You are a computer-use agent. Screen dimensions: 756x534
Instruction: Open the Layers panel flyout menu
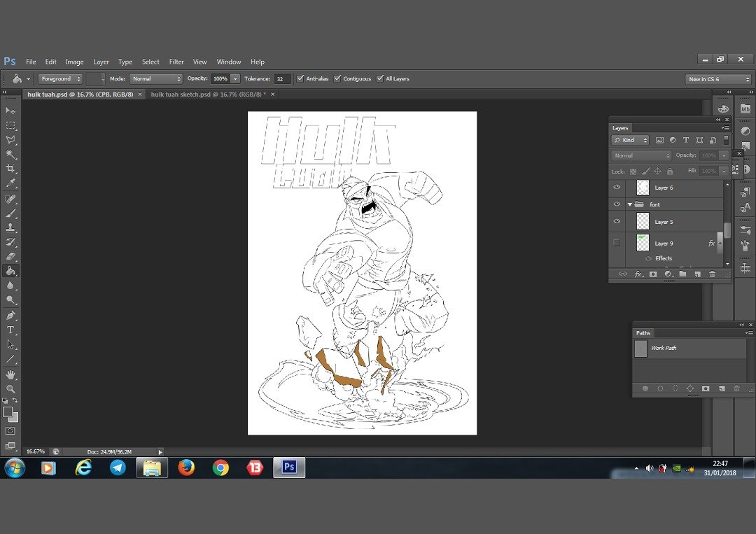tap(725, 128)
